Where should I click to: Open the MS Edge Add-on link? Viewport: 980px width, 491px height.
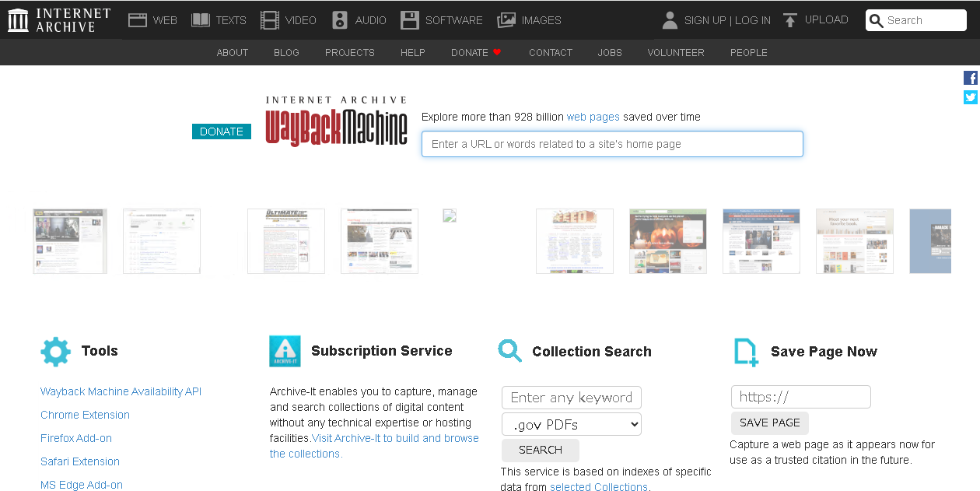[x=82, y=485]
